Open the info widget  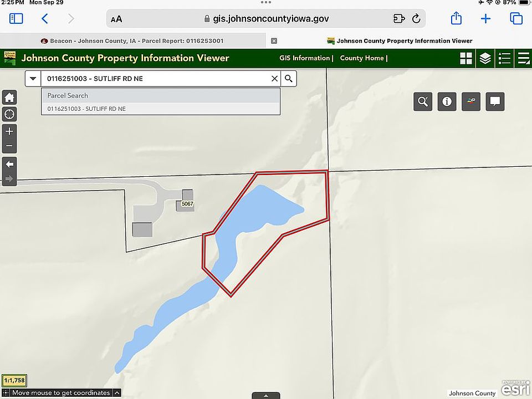click(447, 101)
